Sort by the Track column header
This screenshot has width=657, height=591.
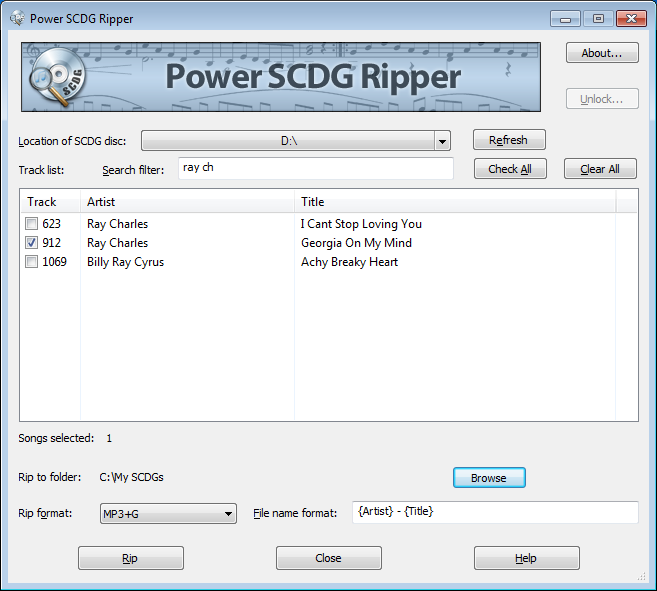point(50,202)
